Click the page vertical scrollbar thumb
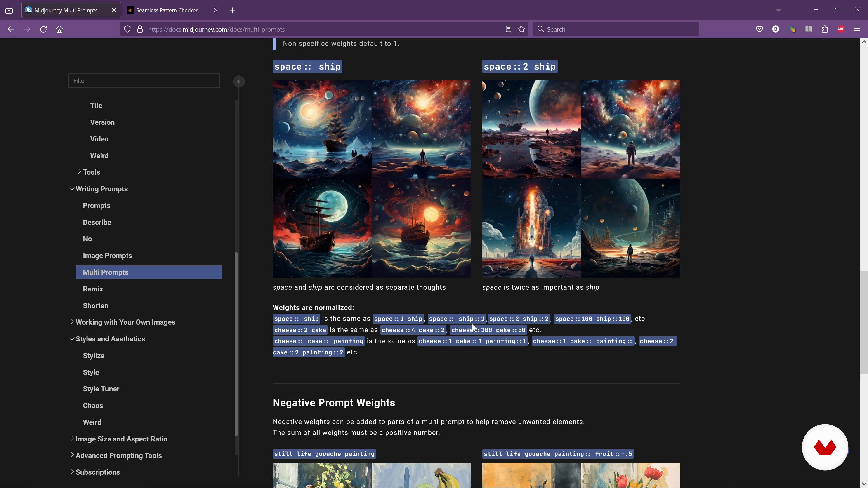 click(864, 323)
